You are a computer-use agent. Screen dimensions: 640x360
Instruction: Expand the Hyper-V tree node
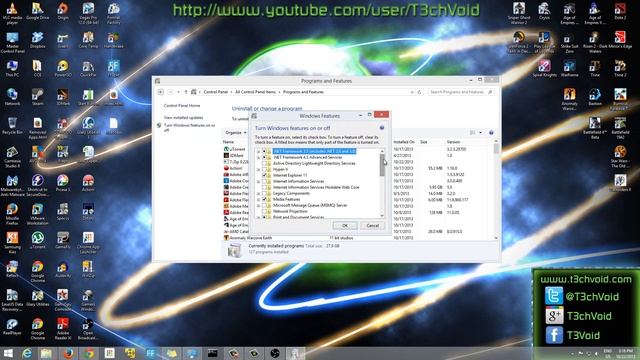258,169
